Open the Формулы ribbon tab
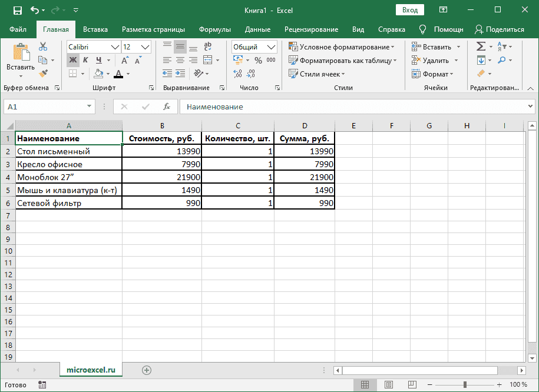Viewport: 539px width, 392px height. point(214,29)
